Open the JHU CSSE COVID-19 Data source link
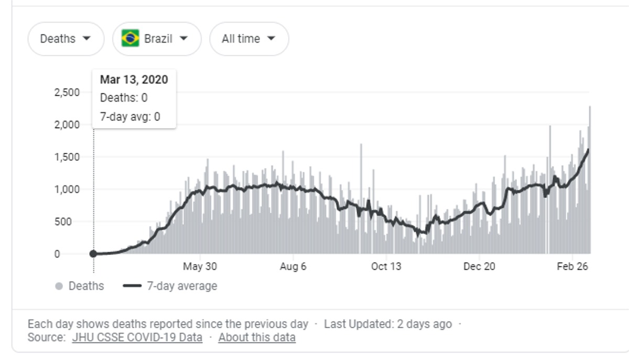The image size is (629, 364). [x=137, y=338]
